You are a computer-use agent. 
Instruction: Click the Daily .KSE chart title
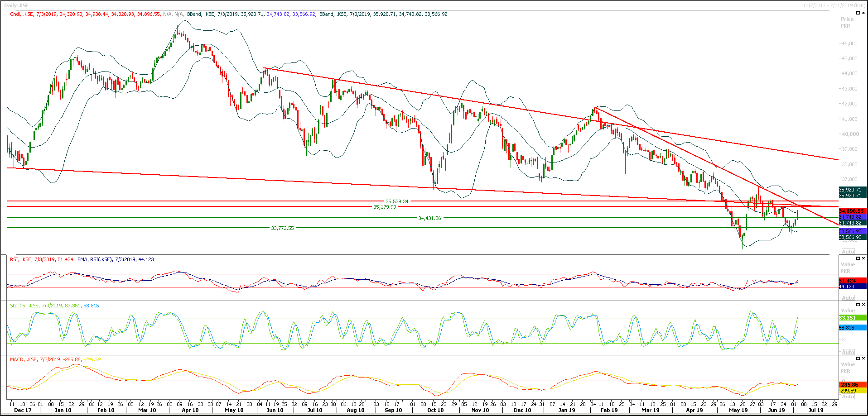pyautogui.click(x=16, y=5)
